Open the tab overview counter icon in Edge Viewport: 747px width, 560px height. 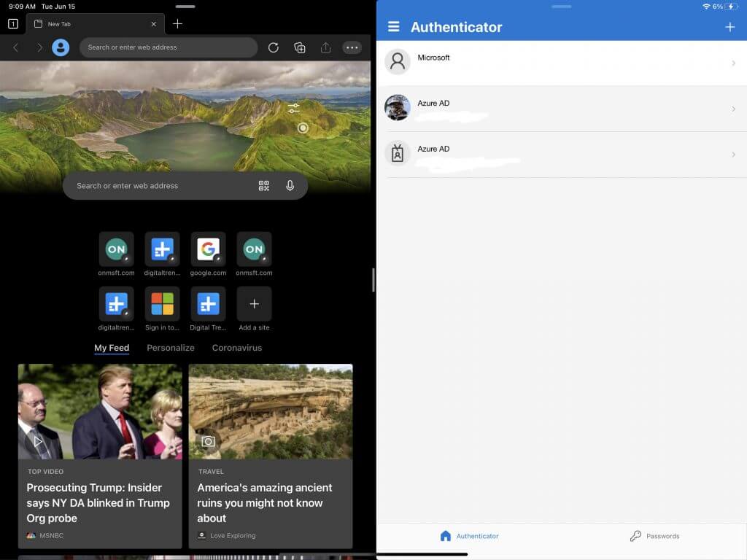13,24
